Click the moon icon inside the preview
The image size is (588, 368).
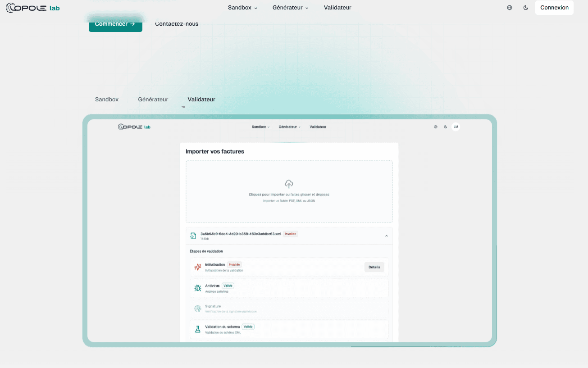446,127
